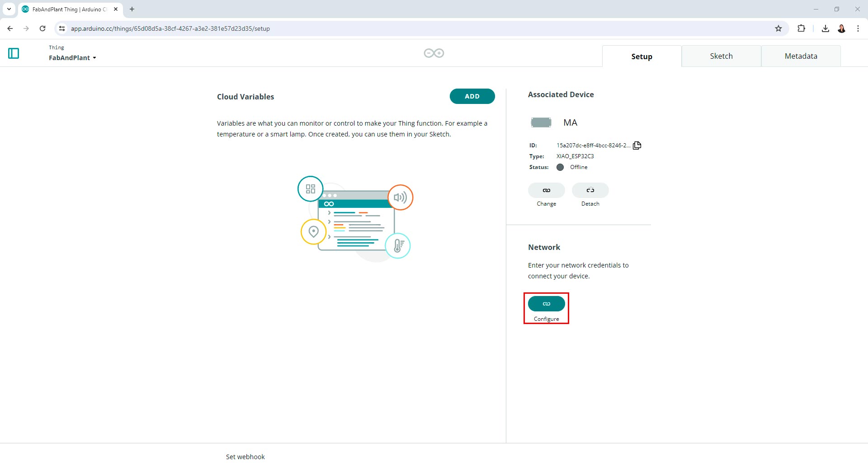Open the Metadata tab
The width and height of the screenshot is (868, 470).
coord(801,56)
